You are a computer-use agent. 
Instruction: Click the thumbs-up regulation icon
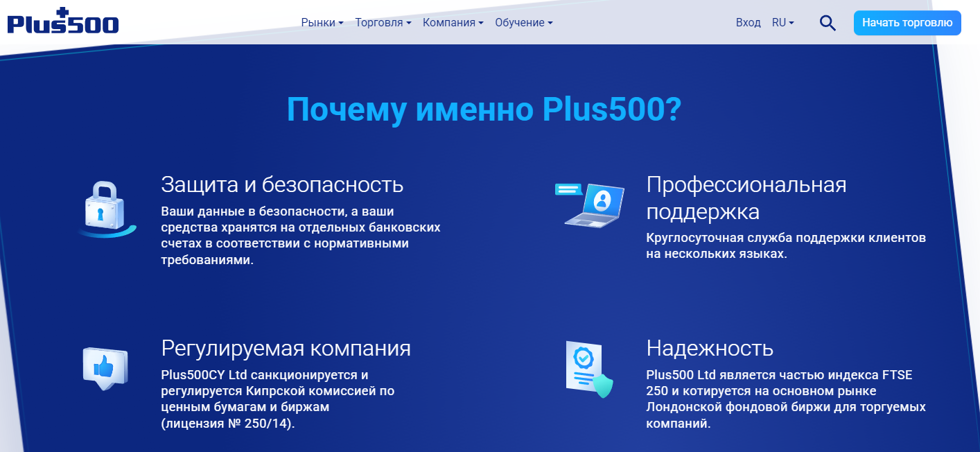coord(105,367)
